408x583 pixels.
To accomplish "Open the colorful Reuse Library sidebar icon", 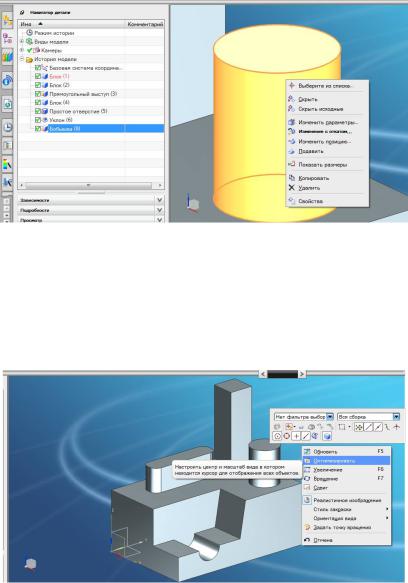I will click(x=7, y=58).
